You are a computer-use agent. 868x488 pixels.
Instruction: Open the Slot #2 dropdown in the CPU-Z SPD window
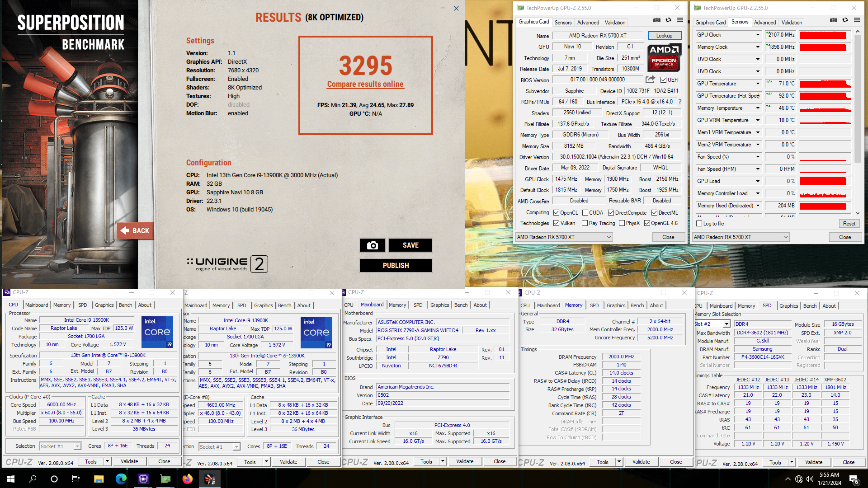[726, 324]
